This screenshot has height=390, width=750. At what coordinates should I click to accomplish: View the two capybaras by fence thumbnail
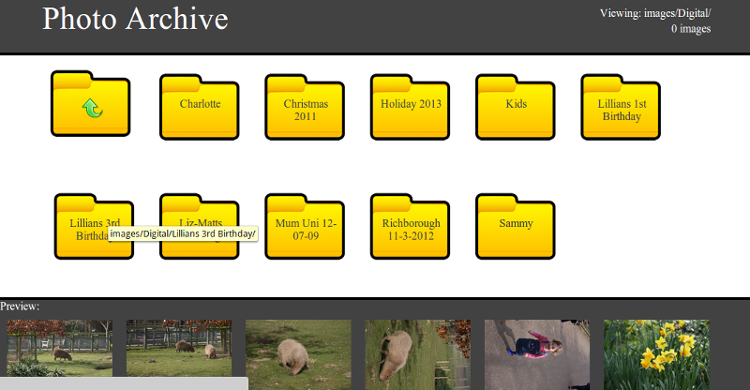(x=179, y=348)
